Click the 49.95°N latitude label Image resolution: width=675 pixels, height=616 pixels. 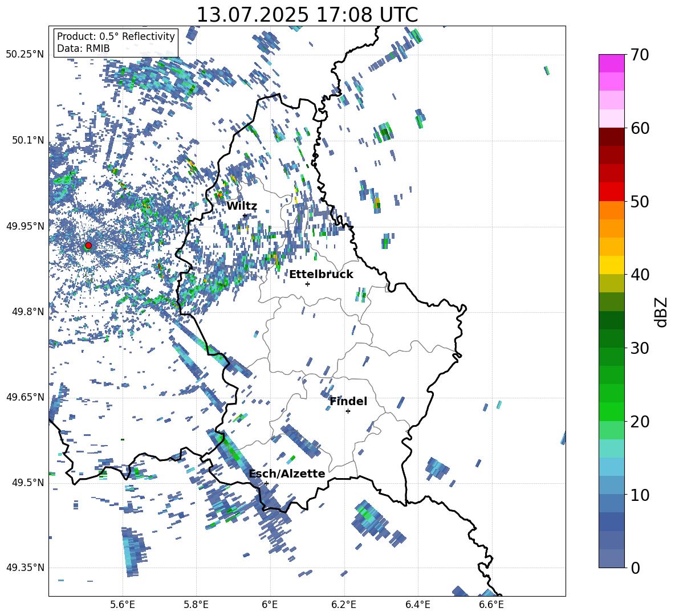(25, 226)
